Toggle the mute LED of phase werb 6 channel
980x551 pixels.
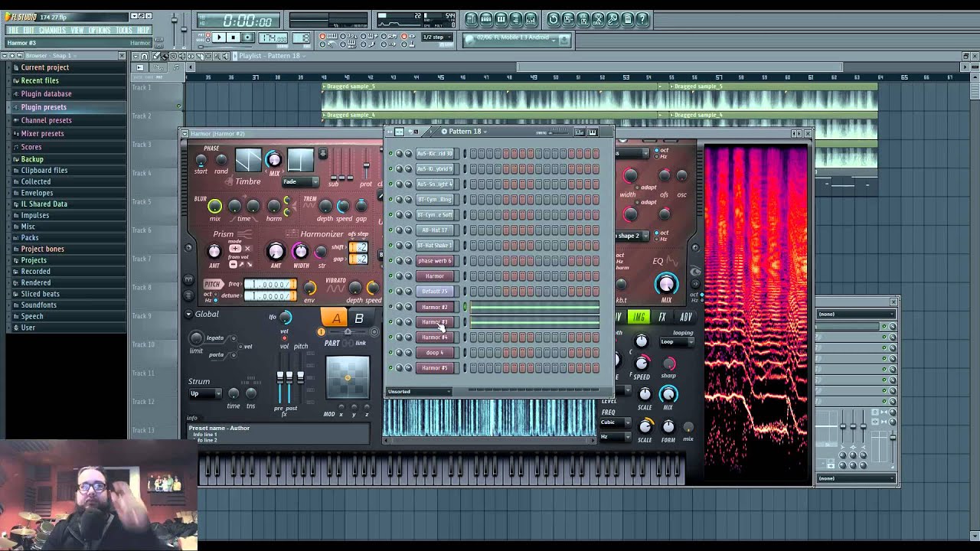point(390,261)
